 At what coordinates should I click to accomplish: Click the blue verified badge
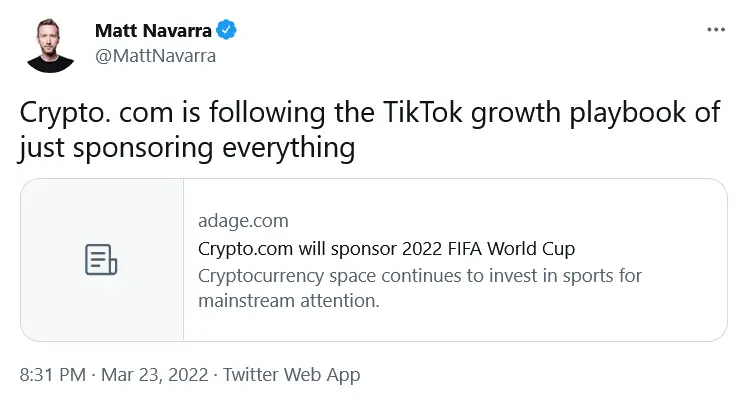(226, 30)
